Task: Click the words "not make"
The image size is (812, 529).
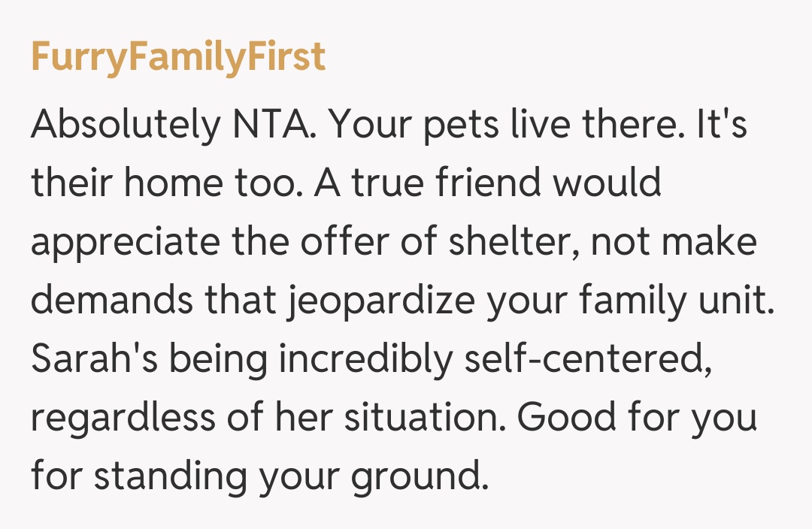Action: click(x=671, y=242)
